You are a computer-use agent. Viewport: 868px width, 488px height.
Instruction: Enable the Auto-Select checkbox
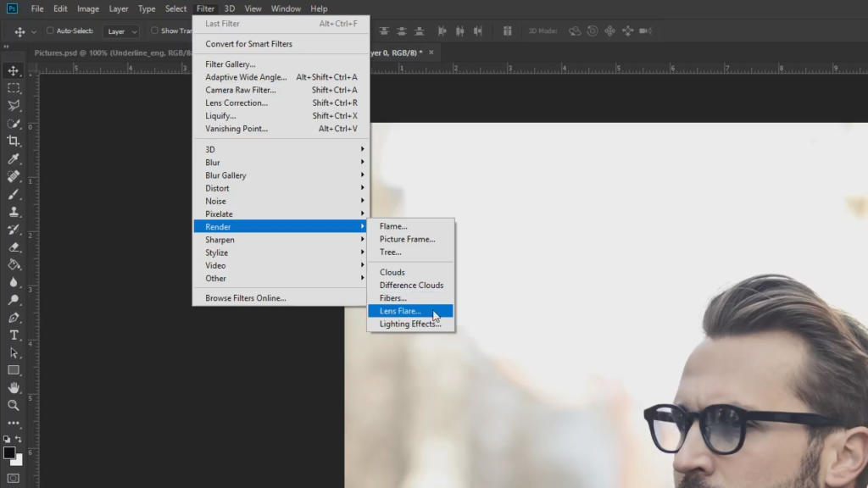[x=50, y=31]
